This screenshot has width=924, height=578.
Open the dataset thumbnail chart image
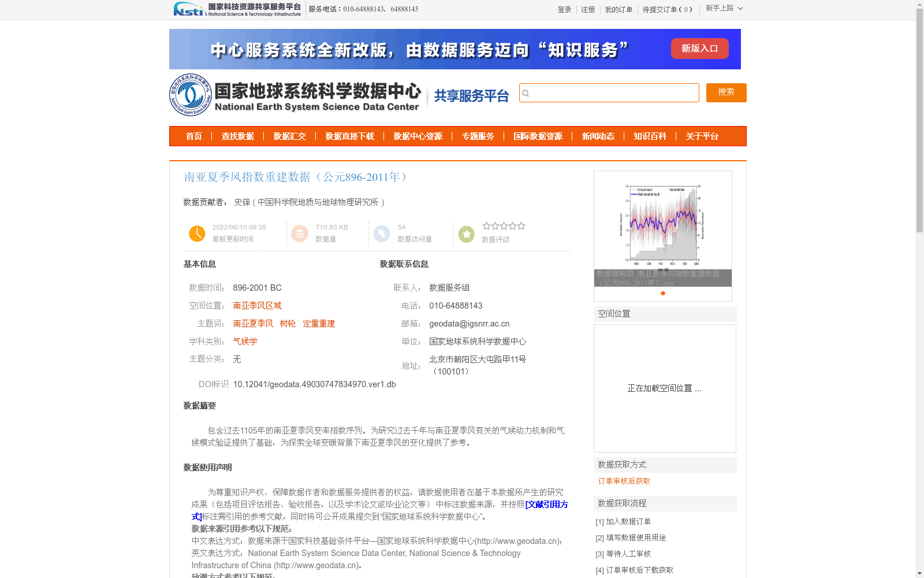click(x=663, y=228)
